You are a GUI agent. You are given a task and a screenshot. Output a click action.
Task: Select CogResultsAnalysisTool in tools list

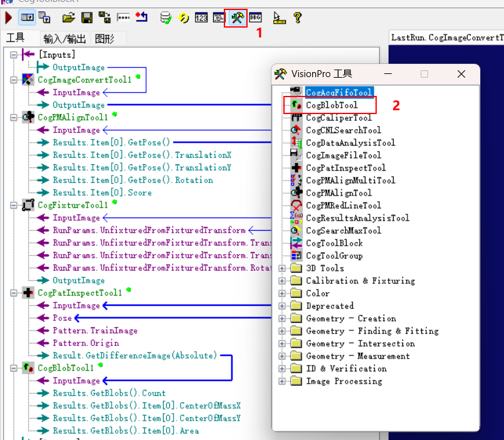point(357,218)
